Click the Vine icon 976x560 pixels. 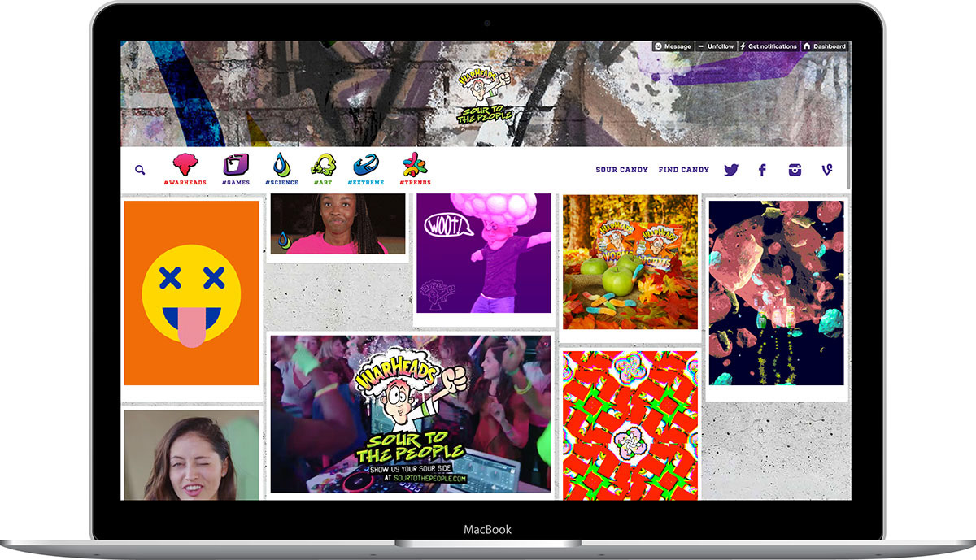pos(827,170)
